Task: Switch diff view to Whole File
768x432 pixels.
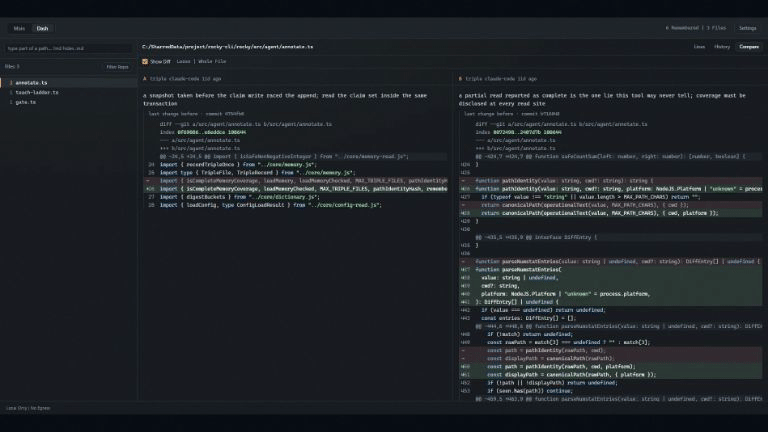Action: pyautogui.click(x=212, y=62)
